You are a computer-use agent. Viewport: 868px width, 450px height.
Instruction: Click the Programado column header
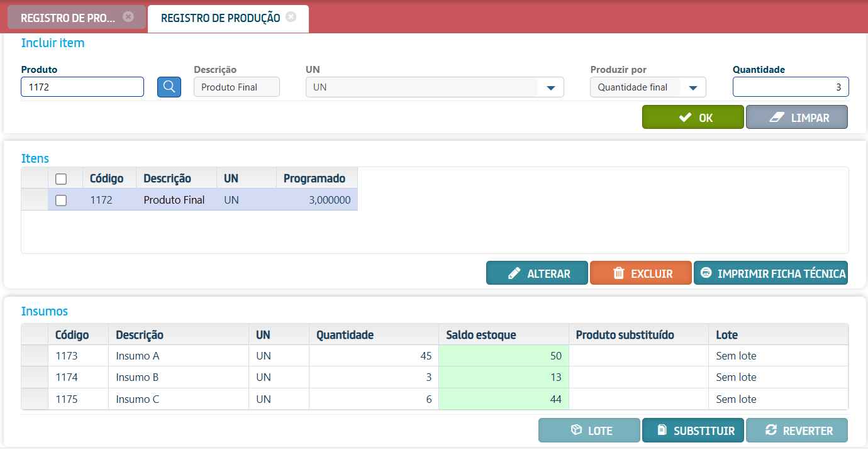(x=317, y=178)
